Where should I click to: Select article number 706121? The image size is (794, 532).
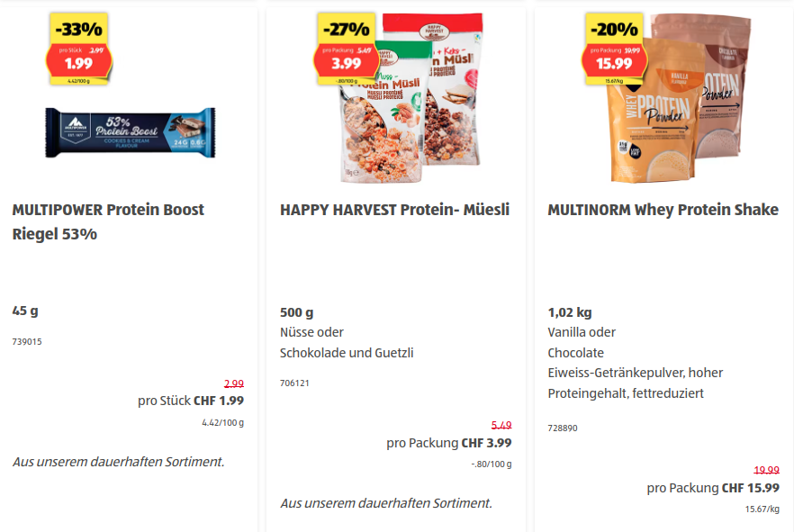(x=294, y=383)
